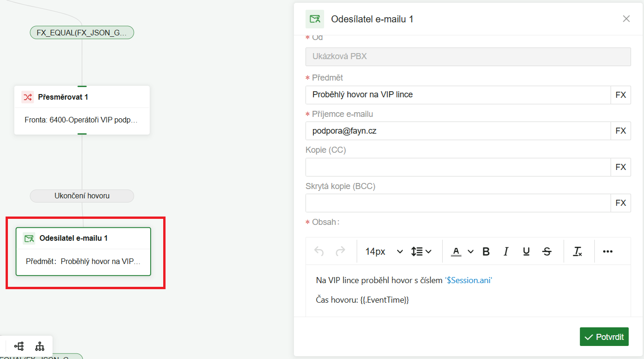Toggle italic text formatting

[506, 251]
